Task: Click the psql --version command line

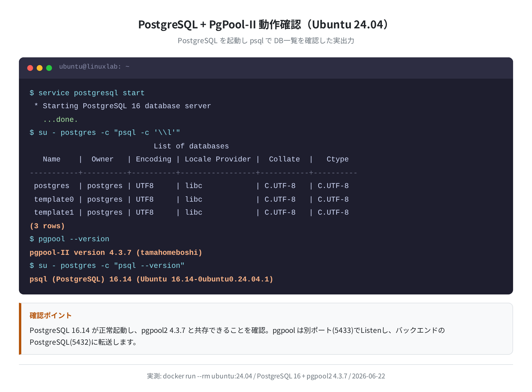Action: coord(107,266)
